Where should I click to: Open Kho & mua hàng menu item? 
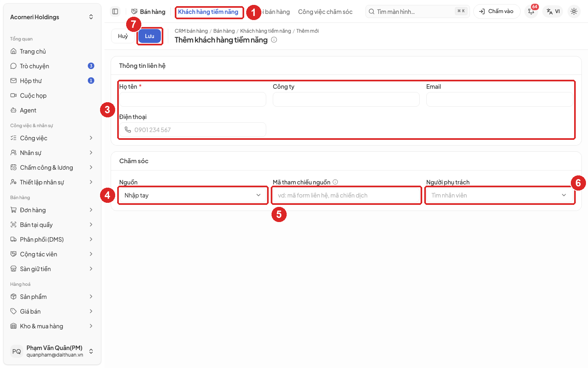point(52,326)
